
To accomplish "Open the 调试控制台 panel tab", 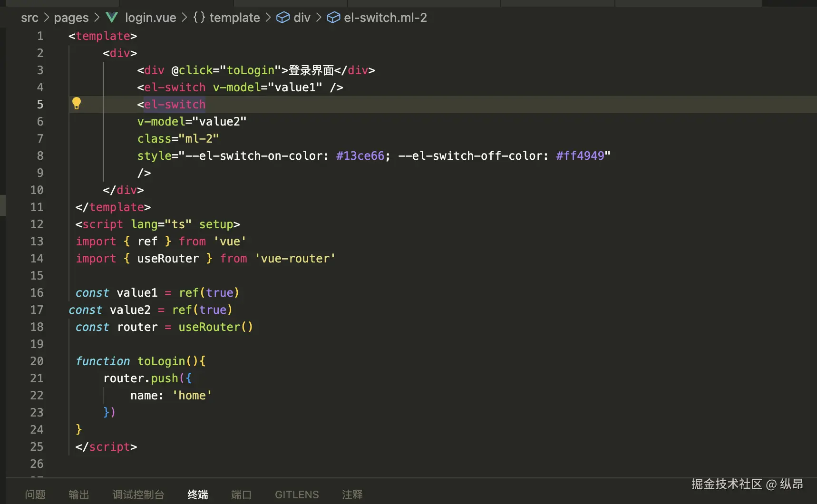I will 138,494.
